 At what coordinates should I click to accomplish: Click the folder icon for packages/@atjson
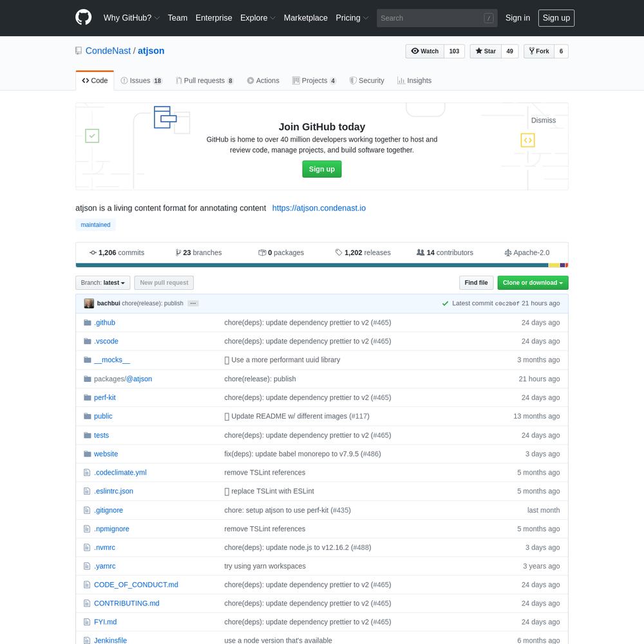point(87,379)
